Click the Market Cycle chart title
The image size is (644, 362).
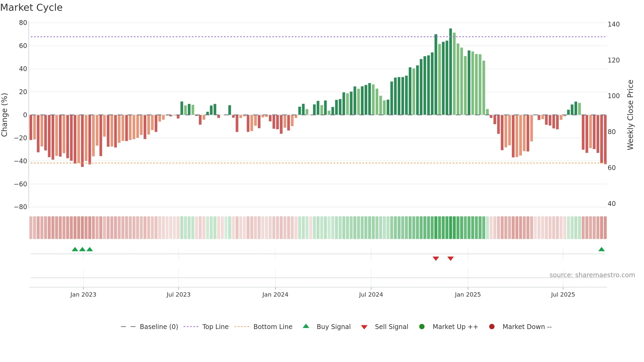(31, 8)
